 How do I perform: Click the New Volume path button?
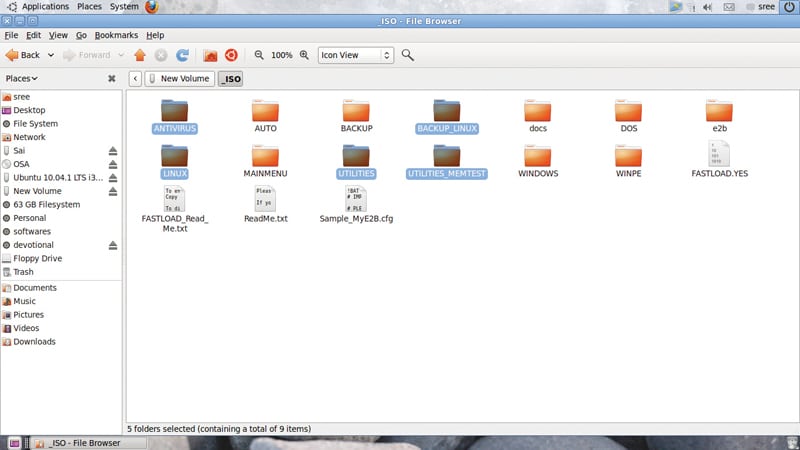pyautogui.click(x=179, y=79)
